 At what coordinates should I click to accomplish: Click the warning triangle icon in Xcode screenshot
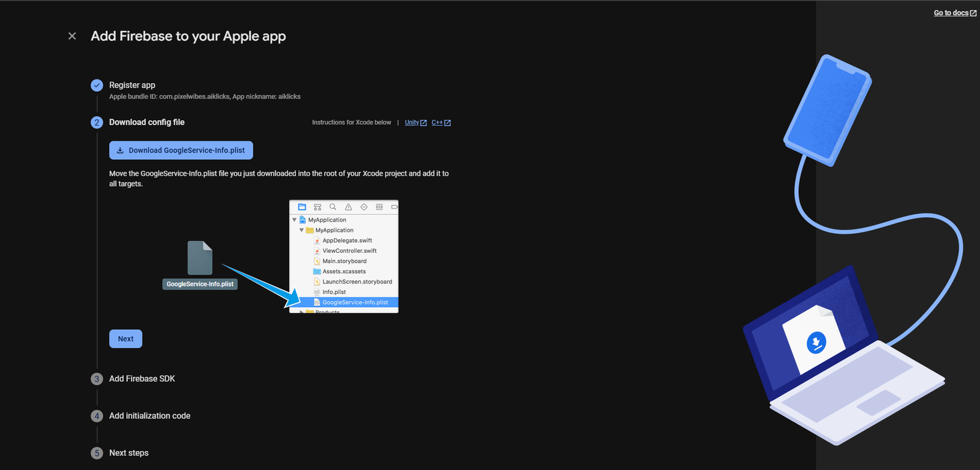[x=349, y=207]
